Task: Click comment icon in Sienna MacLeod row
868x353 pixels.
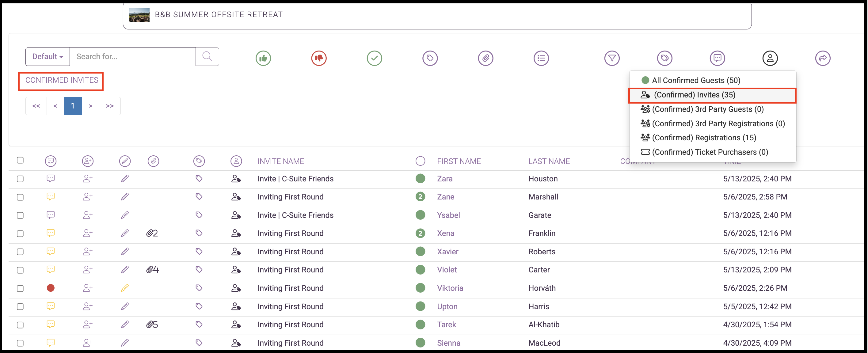Action: tap(51, 343)
